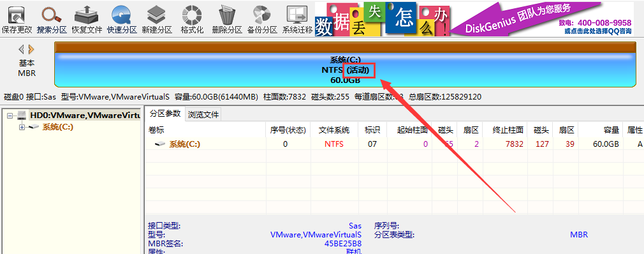The image size is (644, 254).
Task: Expand the 系统(C:) node in the tree
Action: pos(22,128)
